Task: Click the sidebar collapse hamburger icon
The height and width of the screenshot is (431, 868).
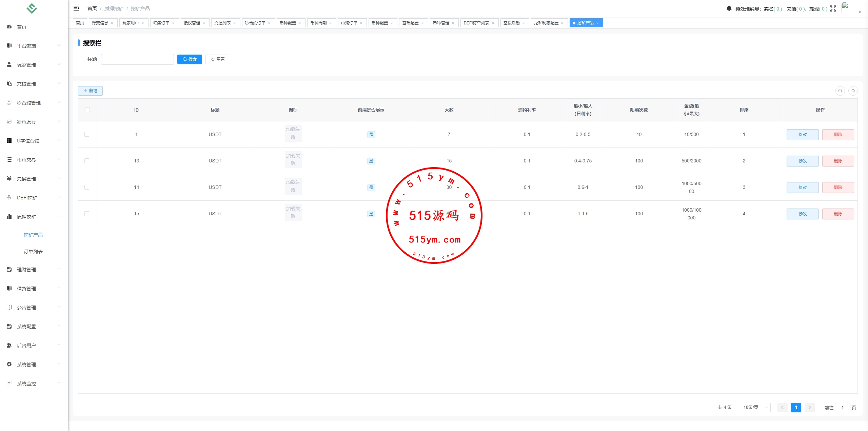Action: pyautogui.click(x=76, y=8)
